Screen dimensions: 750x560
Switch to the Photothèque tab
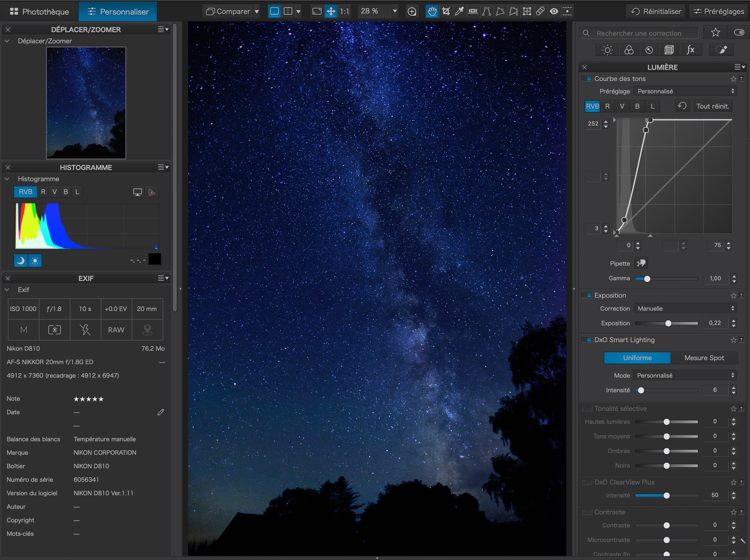click(39, 12)
